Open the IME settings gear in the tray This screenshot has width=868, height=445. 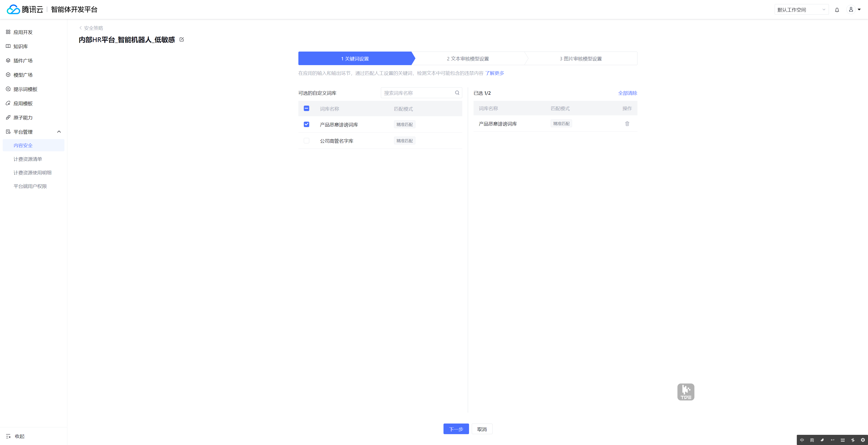863,440
